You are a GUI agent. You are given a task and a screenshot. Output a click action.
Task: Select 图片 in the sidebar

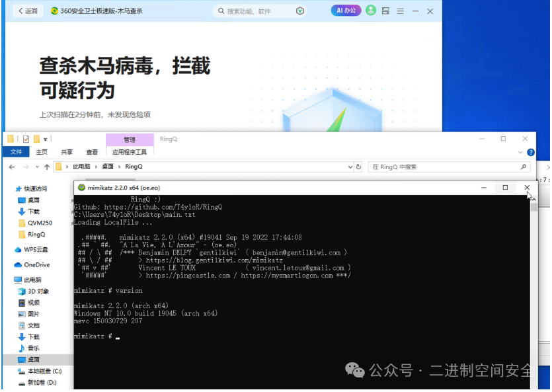coord(29,314)
